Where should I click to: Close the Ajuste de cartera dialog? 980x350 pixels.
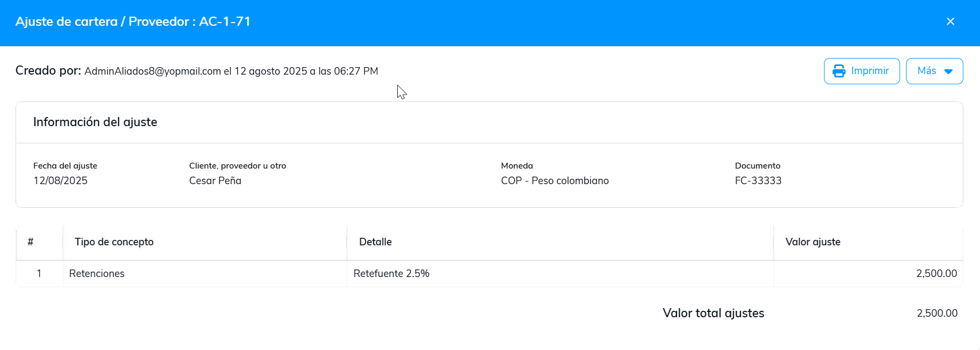tap(950, 21)
